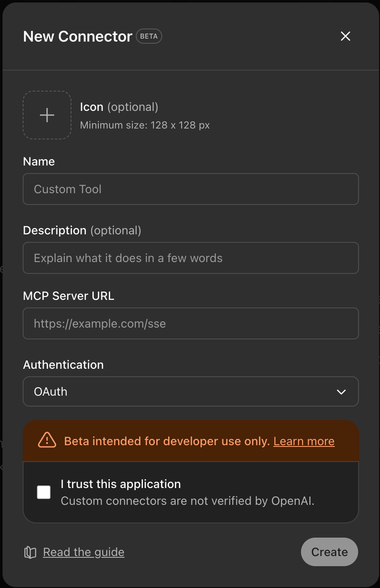Click the 'Icon (optional)' label

point(119,107)
